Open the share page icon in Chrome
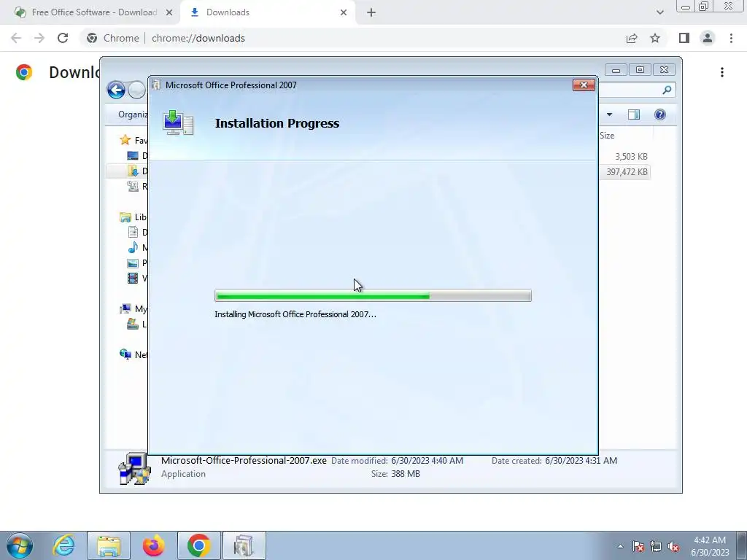The width and height of the screenshot is (747, 560). click(632, 38)
